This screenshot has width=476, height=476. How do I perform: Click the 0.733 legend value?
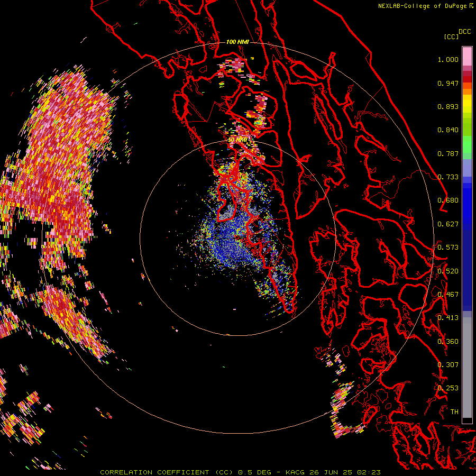point(448,177)
